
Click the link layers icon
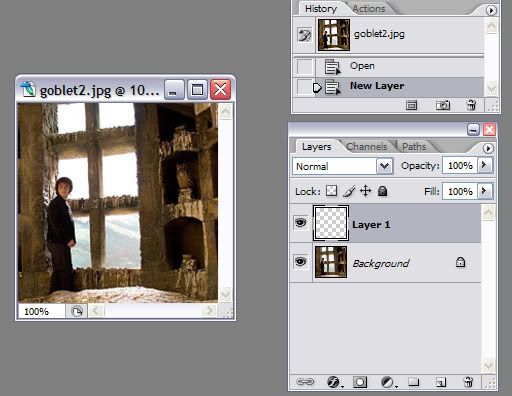[x=305, y=381]
